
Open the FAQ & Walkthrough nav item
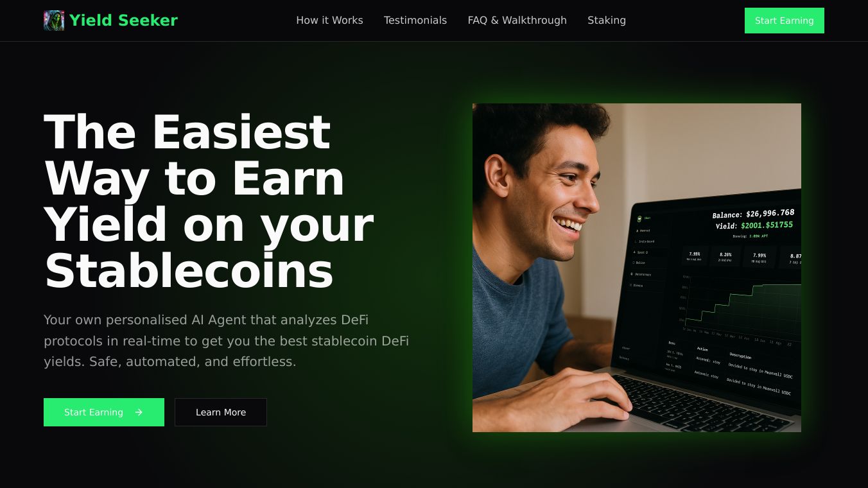tap(517, 21)
